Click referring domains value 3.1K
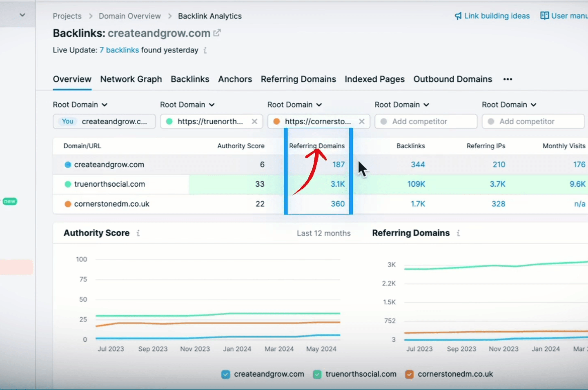 pyautogui.click(x=338, y=184)
